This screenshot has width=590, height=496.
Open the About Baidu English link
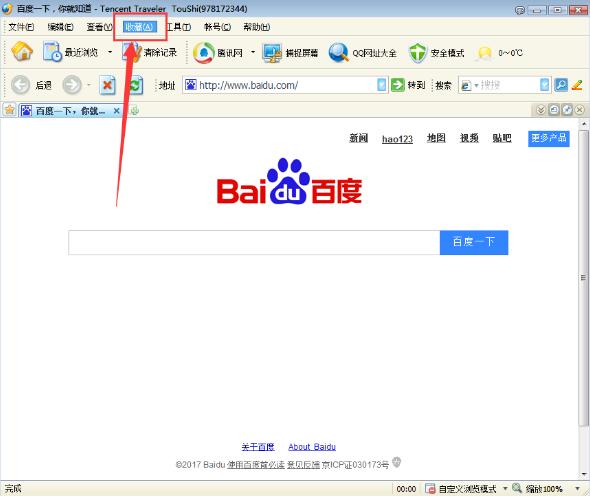pos(312,447)
